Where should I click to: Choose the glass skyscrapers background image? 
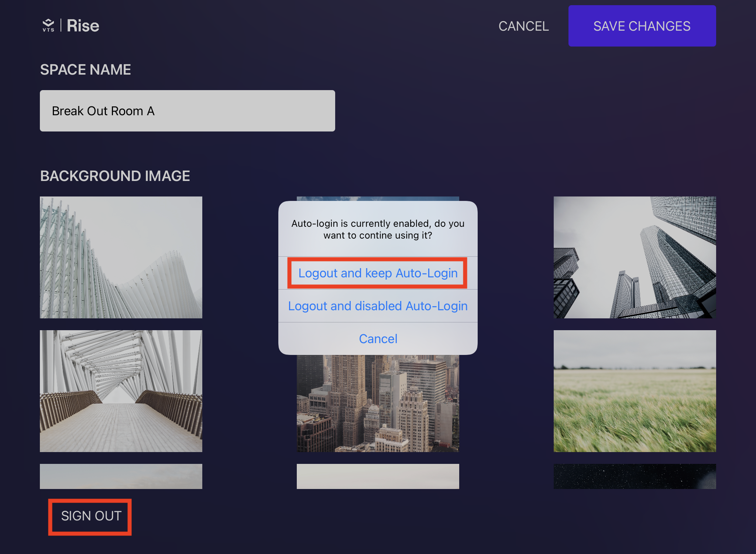click(634, 257)
